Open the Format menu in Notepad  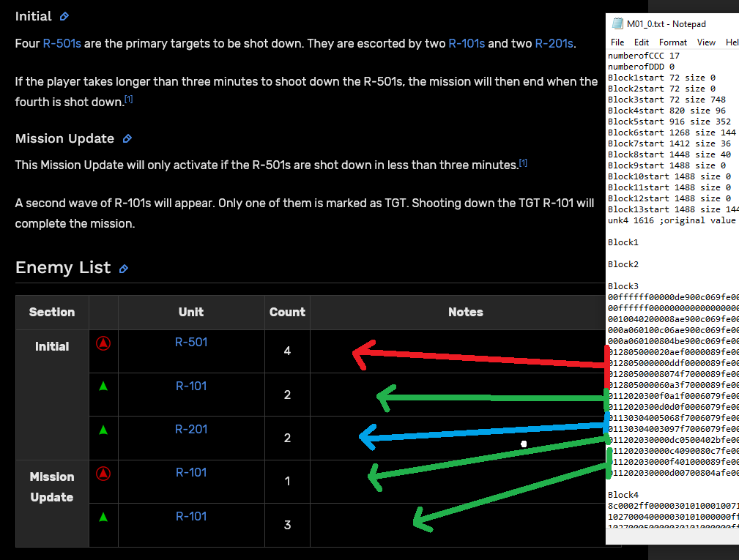tap(673, 42)
